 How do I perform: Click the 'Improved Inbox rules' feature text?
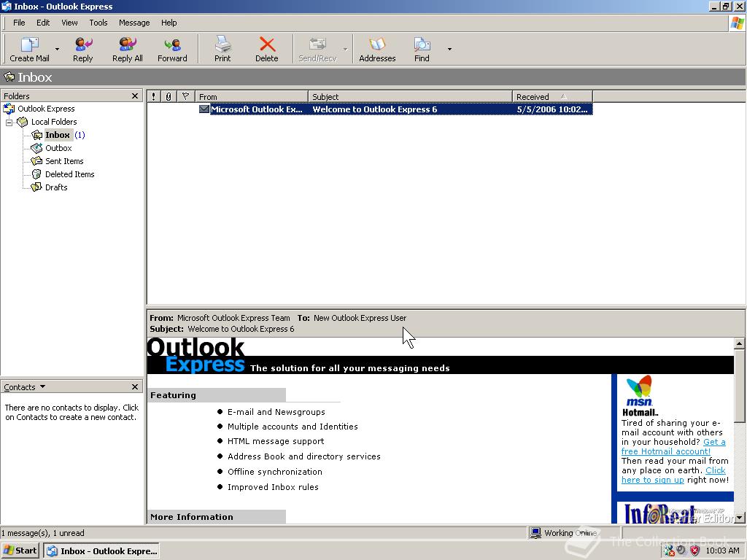pyautogui.click(x=273, y=486)
